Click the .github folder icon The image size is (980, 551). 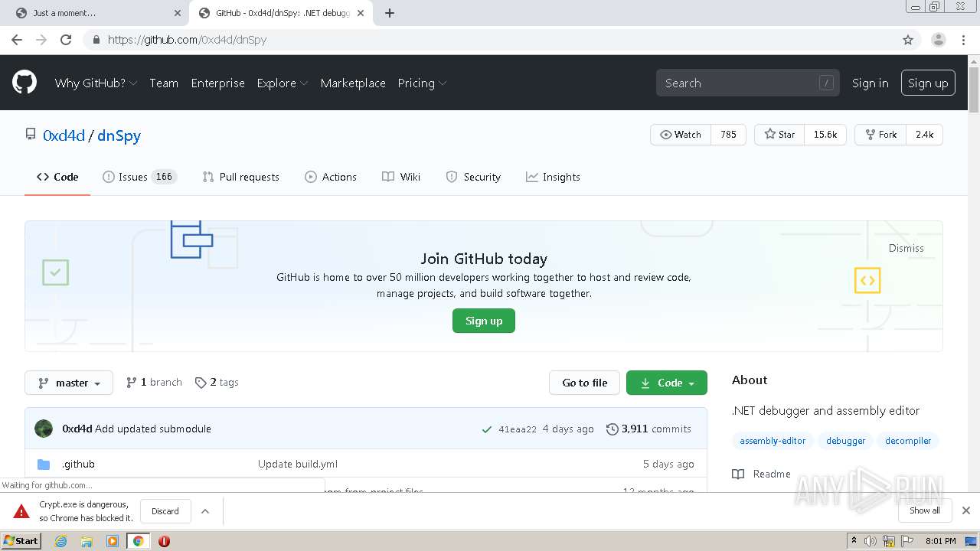44,465
